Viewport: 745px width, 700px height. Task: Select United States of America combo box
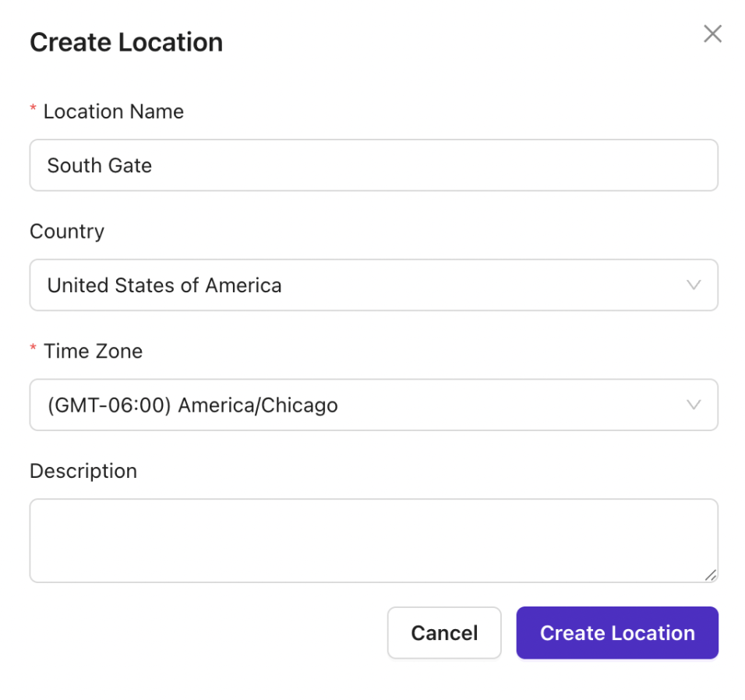[374, 285]
